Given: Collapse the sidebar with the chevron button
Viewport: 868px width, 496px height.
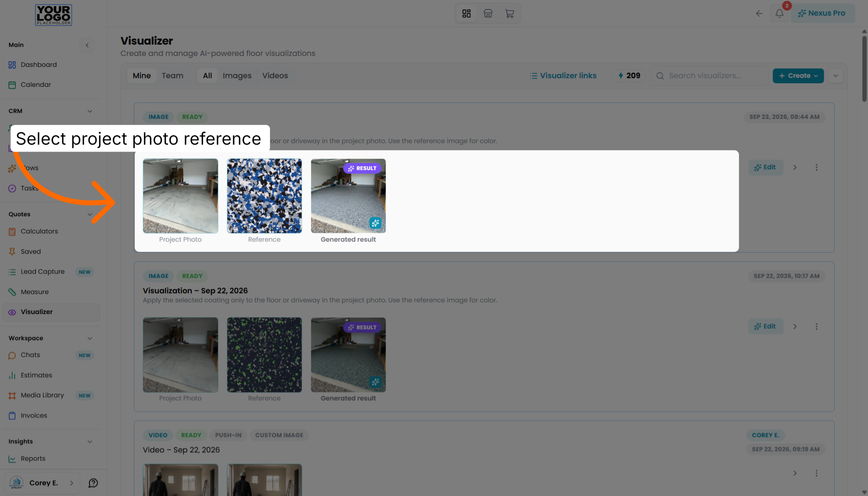Looking at the screenshot, I should pyautogui.click(x=87, y=45).
